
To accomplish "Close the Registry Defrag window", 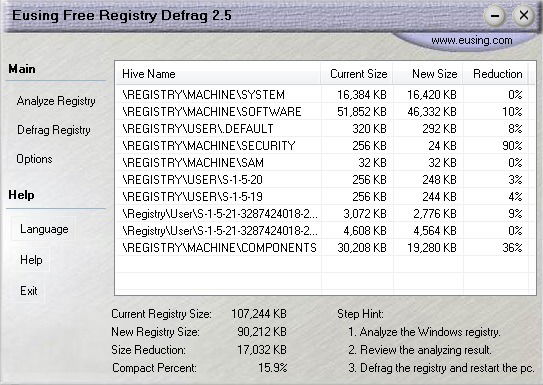I will (523, 16).
